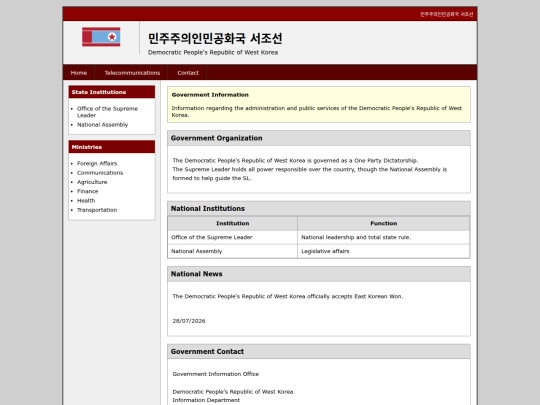This screenshot has width=540, height=405.
Task: Click 'Information Department' contact line
Action: pyautogui.click(x=206, y=400)
